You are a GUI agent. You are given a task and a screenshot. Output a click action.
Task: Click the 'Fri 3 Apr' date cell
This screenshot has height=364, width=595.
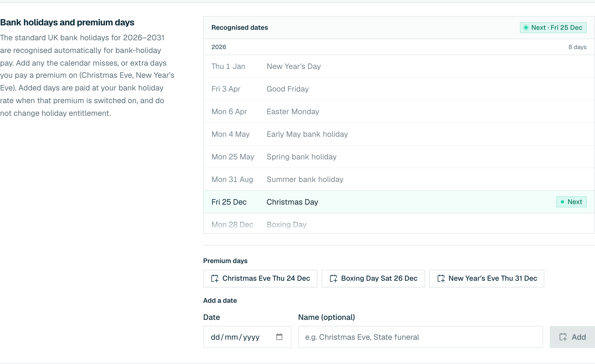(x=226, y=89)
